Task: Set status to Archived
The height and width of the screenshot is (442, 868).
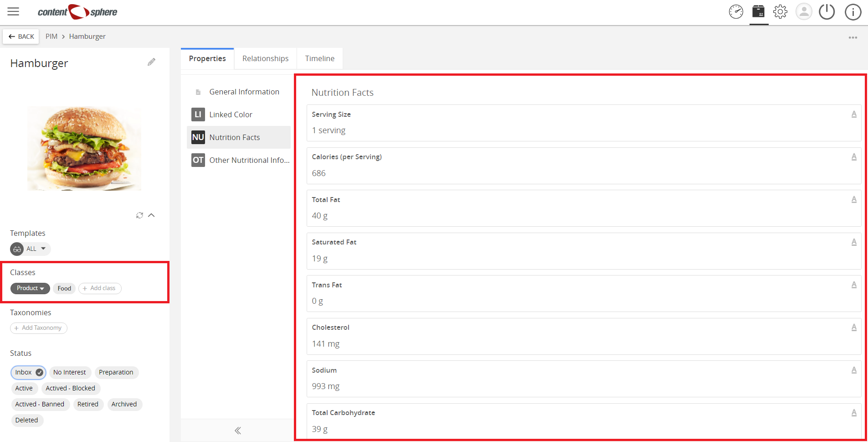Action: click(x=124, y=404)
